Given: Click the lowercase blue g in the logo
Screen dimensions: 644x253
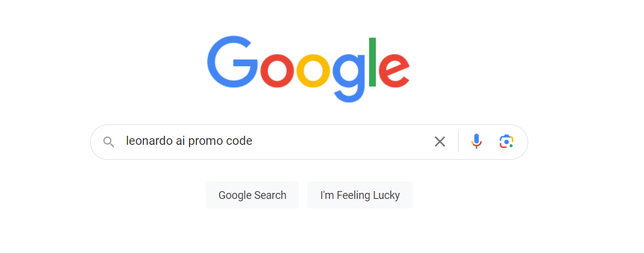Looking at the screenshot, I should click(x=349, y=78).
